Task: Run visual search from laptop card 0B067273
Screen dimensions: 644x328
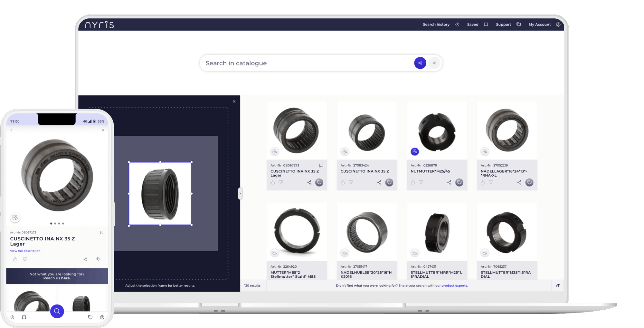Action: pos(275,151)
